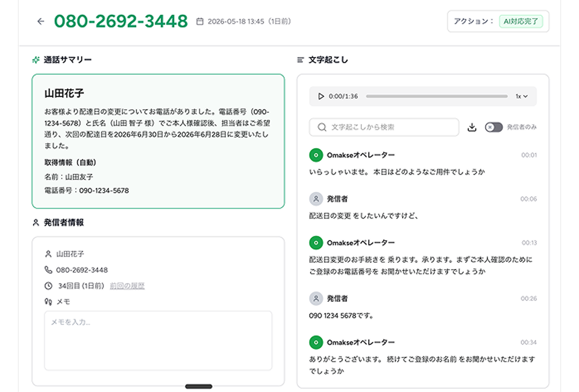Click the 080-2692-3448 phone number heading
Viewport: 579px width, 392px height.
[x=121, y=21]
